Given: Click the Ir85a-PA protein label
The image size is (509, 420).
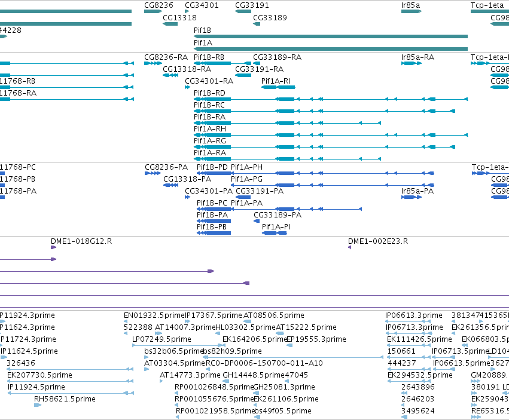Looking at the screenshot, I should 417,191.
